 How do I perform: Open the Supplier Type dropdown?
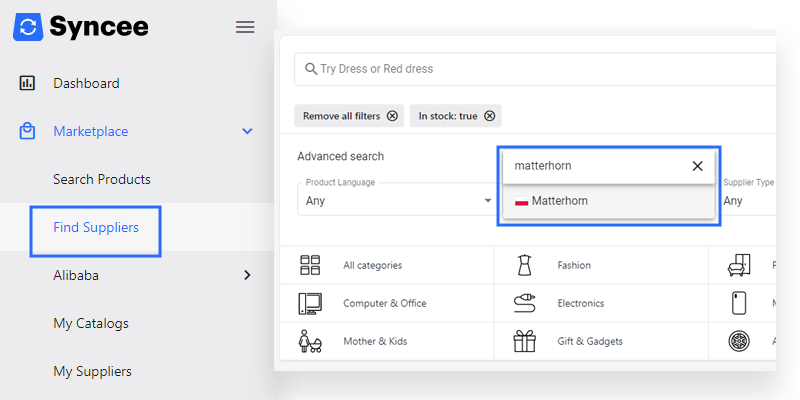749,198
